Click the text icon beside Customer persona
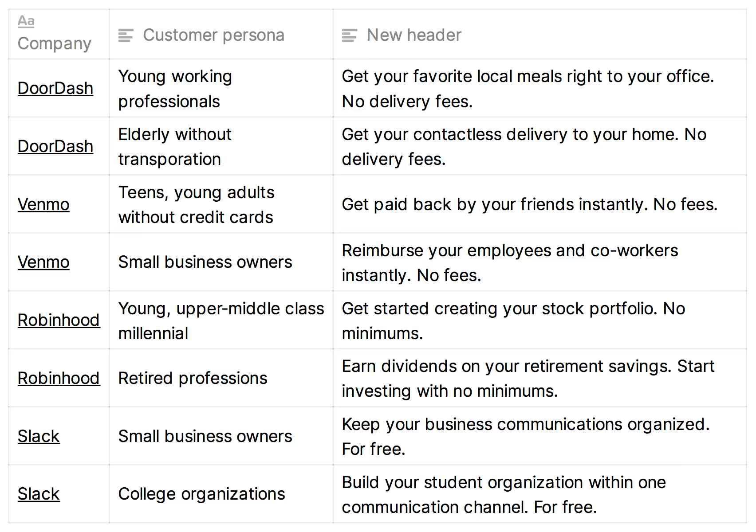 tap(126, 35)
